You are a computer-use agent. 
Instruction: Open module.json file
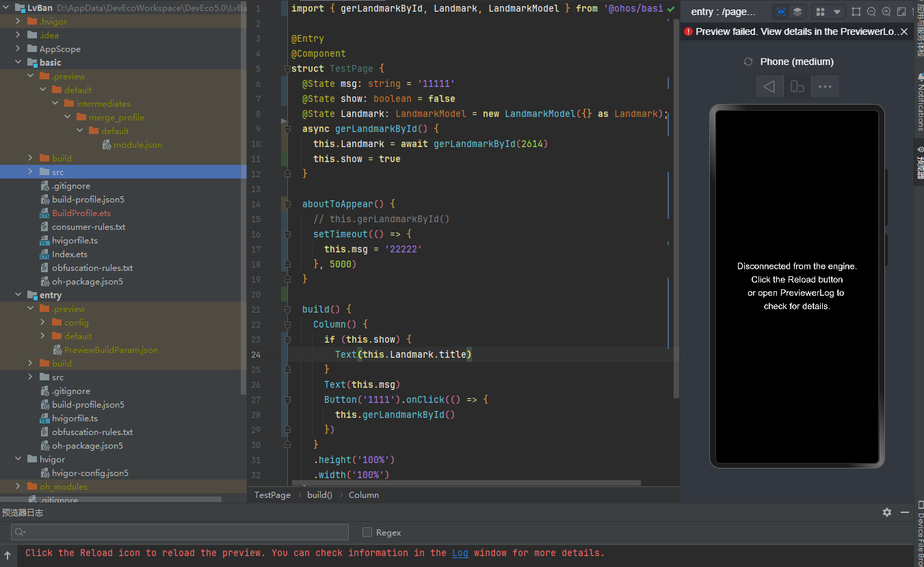tap(132, 144)
